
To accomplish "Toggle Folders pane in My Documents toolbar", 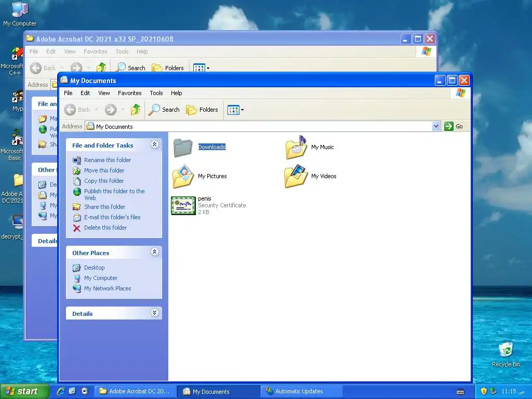I will point(202,110).
